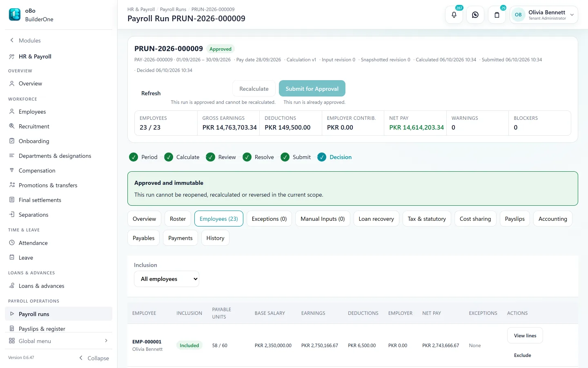Open the Payables tab
The image size is (588, 368).
[144, 238]
